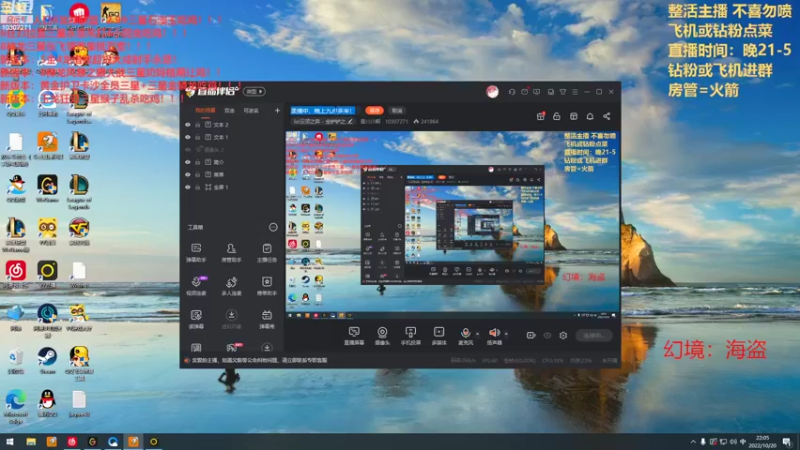Image resolution: width=800 pixels, height=450 pixels.
Task: Hide the 文本 2 layer
Action: click(188, 124)
